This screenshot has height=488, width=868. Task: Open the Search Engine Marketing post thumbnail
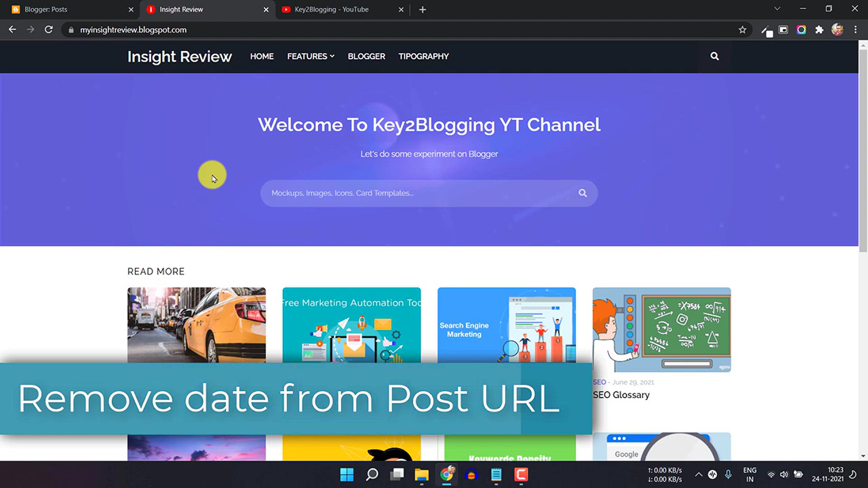507,325
